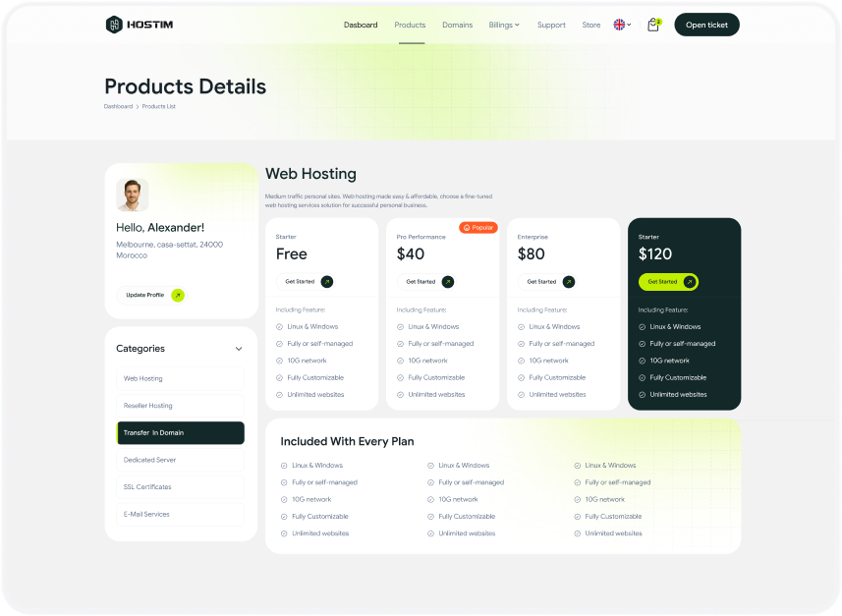The image size is (842, 616).
Task: Click 10G network checkmark in Enterprise plan
Action: [522, 361]
